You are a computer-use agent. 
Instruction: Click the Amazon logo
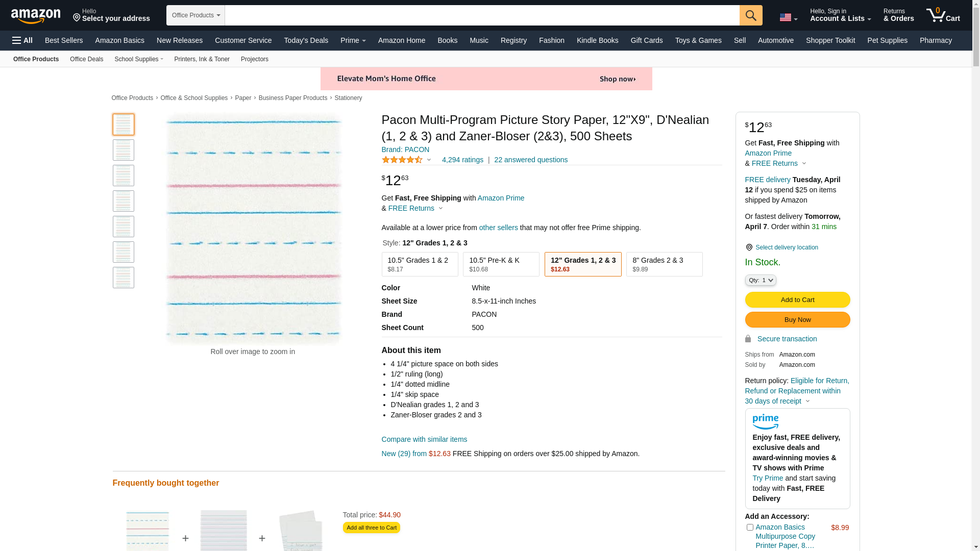click(x=36, y=16)
